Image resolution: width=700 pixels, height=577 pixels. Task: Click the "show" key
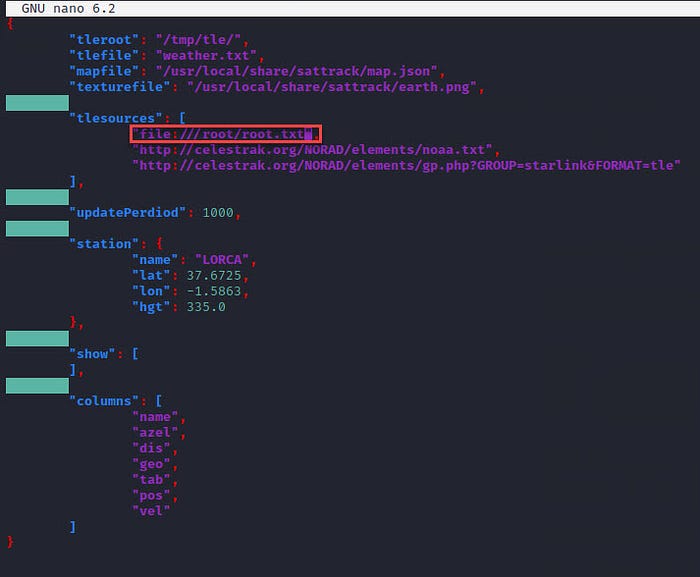point(92,354)
